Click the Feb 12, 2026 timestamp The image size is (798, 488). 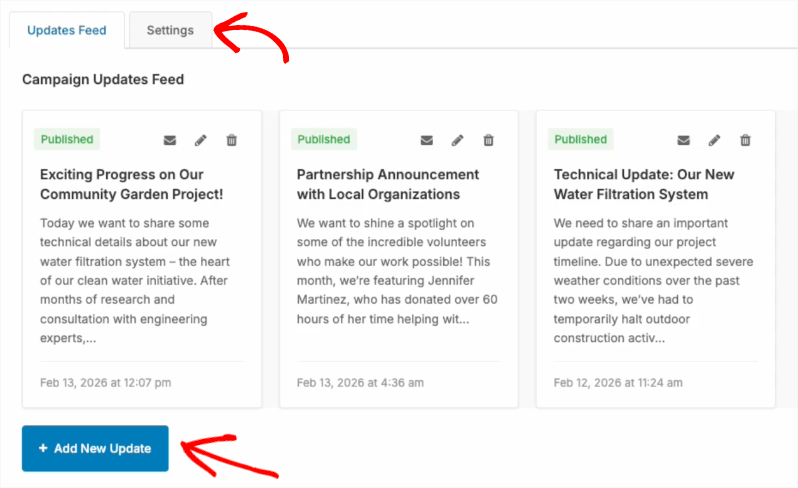[x=618, y=382]
